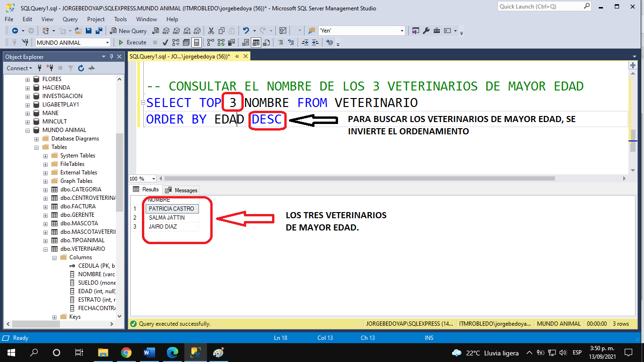Screen dimensions: 644x362
Task: Click Object Explorer activity monitor pulse icon
Action: tap(91, 68)
